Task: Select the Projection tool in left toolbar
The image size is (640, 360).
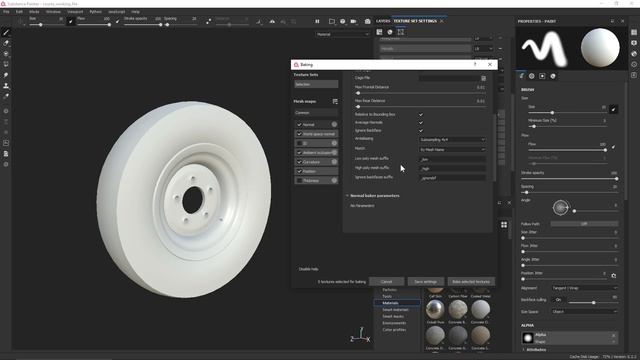Action: (6, 53)
